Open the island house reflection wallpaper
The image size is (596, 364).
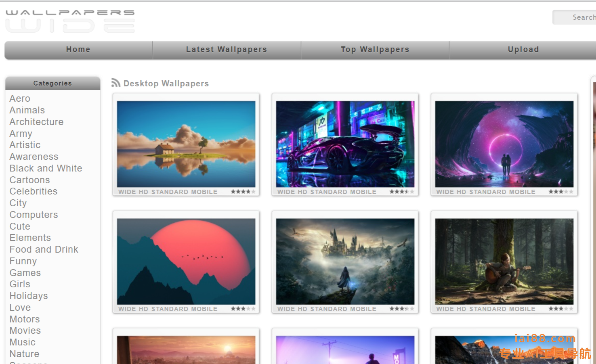[x=186, y=144]
